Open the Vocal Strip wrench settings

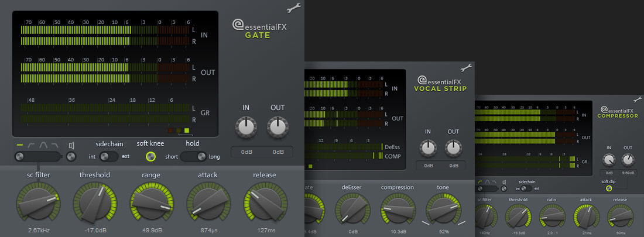[x=466, y=67]
